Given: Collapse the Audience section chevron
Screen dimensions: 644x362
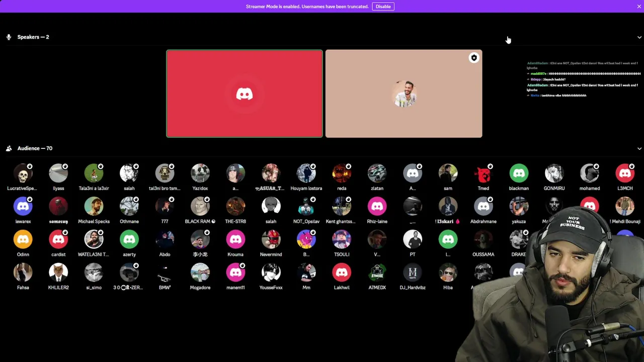Looking at the screenshot, I should click(639, 149).
